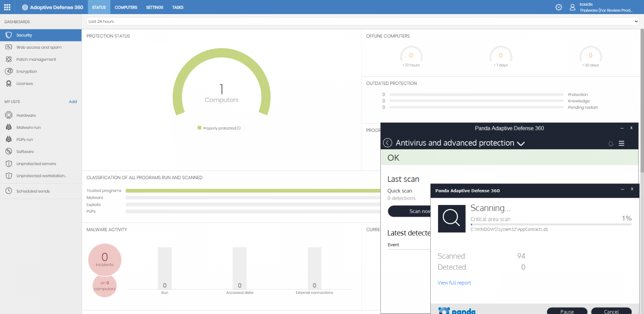The height and width of the screenshot is (314, 644).
Task: Select the Security shield icon in sidebar
Action: click(9, 35)
